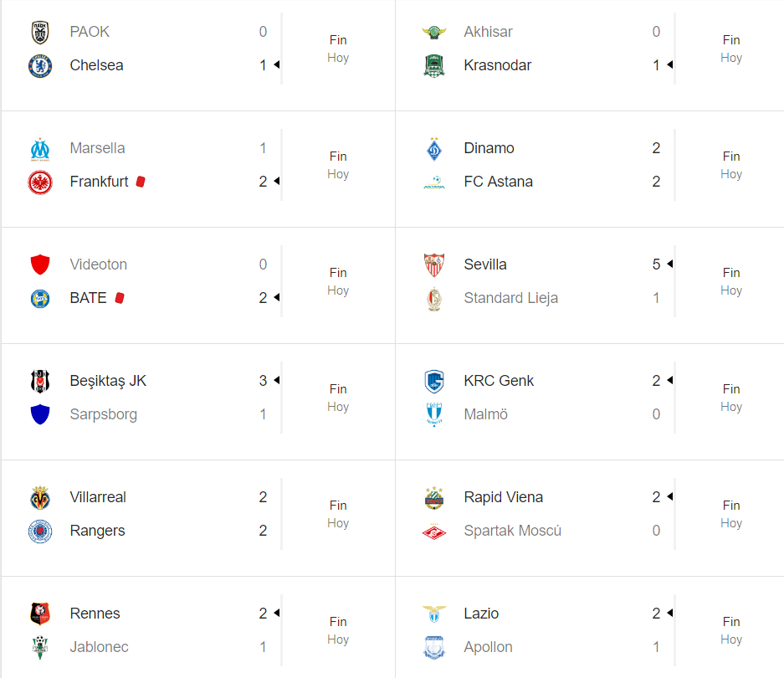Screen dimensions: 784x678
Task: Open the Beşiktaş JK team name
Action: [x=108, y=381]
